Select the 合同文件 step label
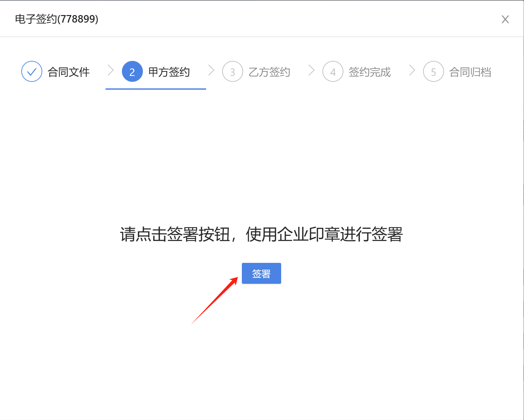The height and width of the screenshot is (420, 524). (68, 72)
